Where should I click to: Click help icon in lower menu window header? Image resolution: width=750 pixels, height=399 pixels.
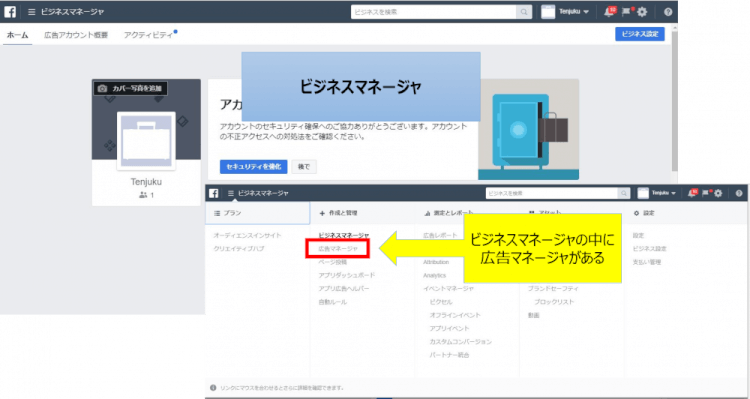(739, 193)
